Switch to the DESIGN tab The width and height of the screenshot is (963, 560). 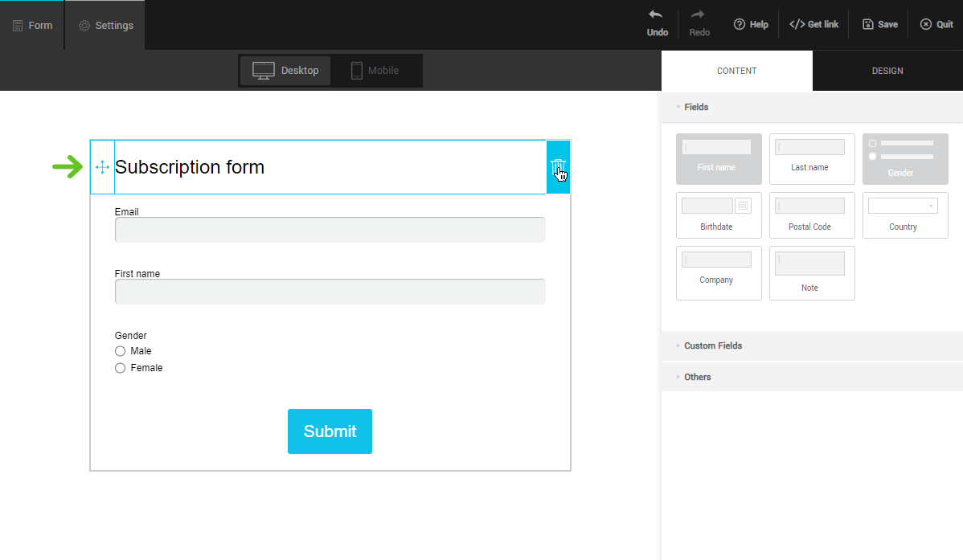887,71
